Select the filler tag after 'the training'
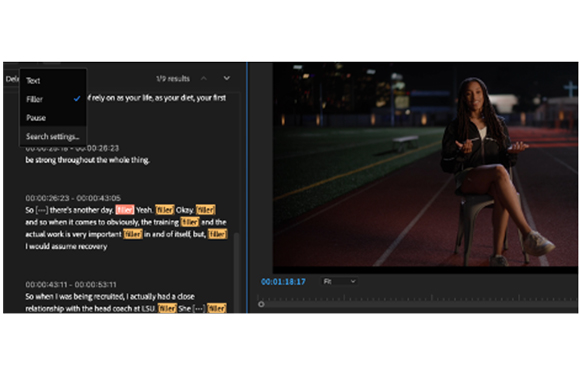 click(x=190, y=222)
